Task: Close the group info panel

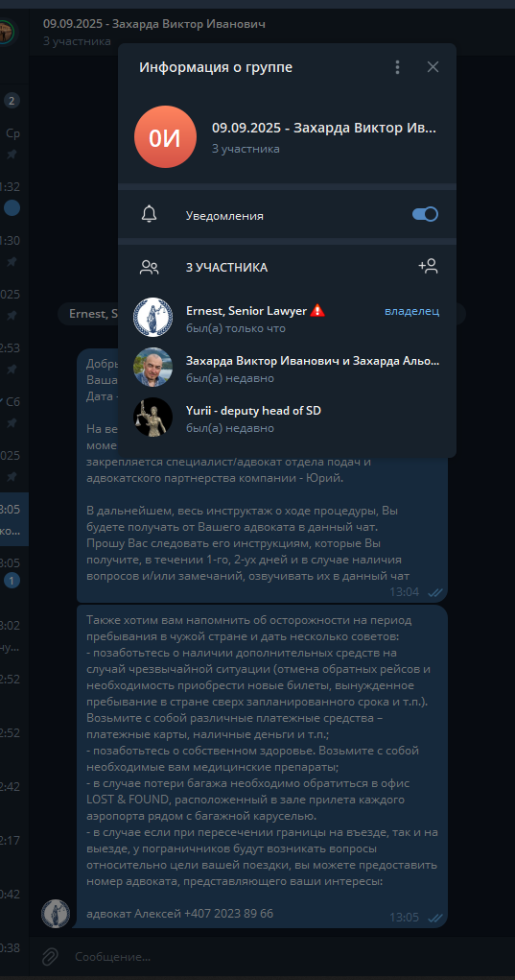Action: pos(433,67)
